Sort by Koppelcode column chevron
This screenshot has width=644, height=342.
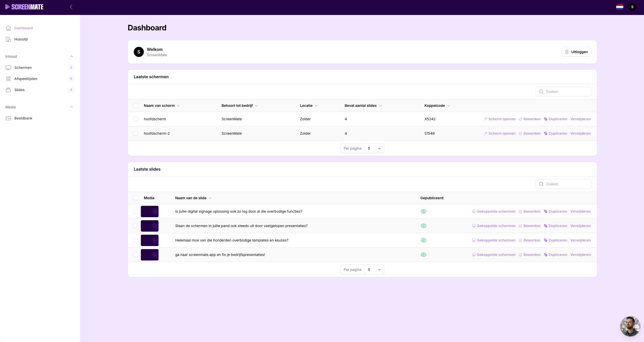[449, 106]
